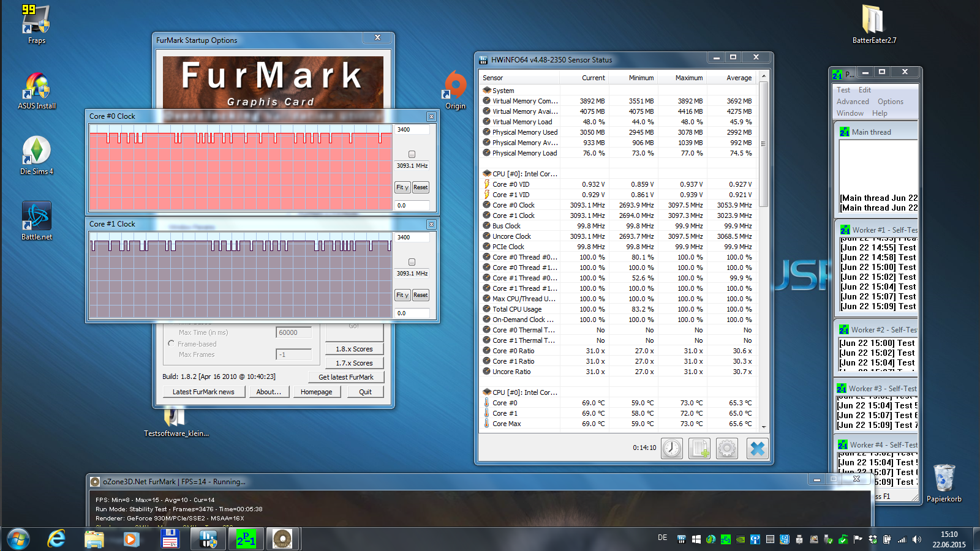Select the Uncore Clock sensor row
The width and height of the screenshot is (980, 551).
619,236
